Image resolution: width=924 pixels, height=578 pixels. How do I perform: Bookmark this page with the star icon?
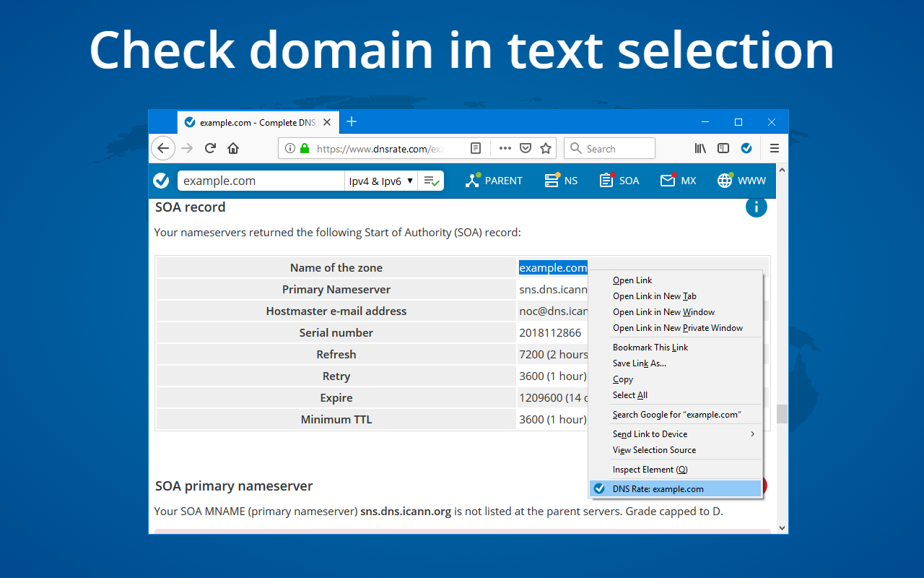[546, 148]
